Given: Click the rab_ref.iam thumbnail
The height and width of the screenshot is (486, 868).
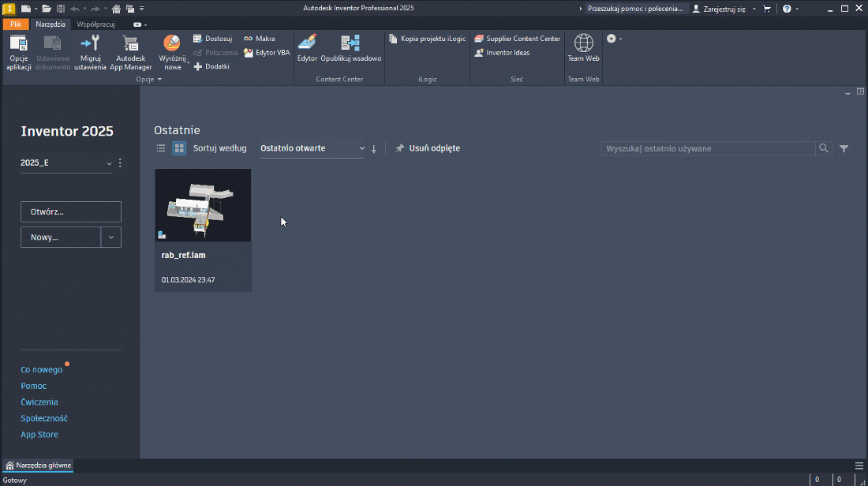Looking at the screenshot, I should [x=203, y=205].
